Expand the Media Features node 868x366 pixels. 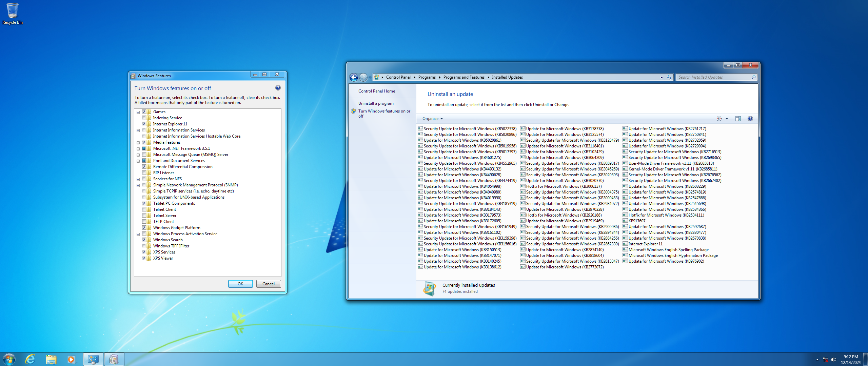pos(138,143)
